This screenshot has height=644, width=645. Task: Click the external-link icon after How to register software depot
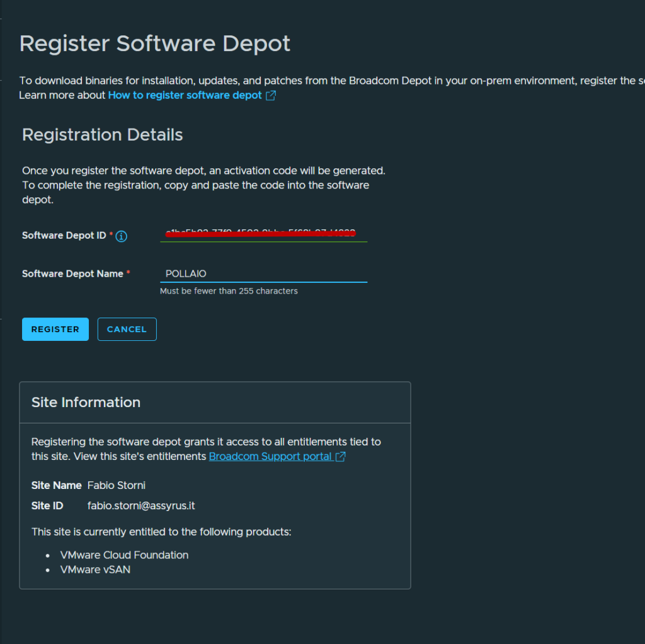[271, 96]
